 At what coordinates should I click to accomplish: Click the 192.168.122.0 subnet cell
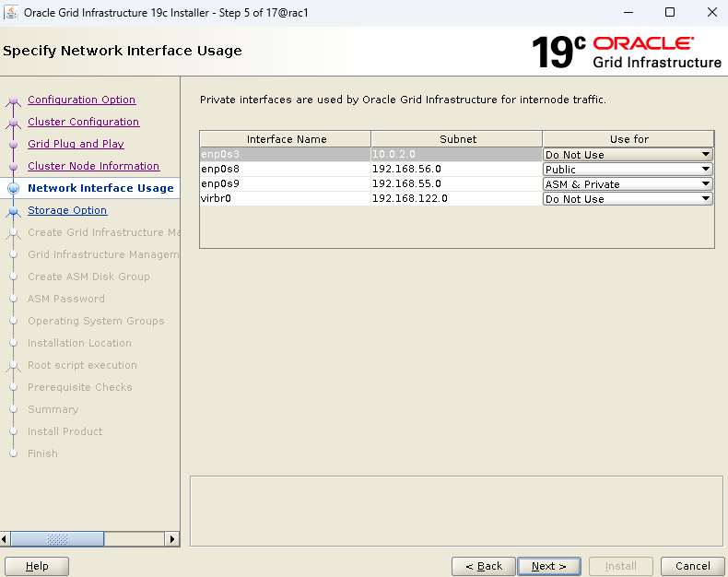point(457,199)
